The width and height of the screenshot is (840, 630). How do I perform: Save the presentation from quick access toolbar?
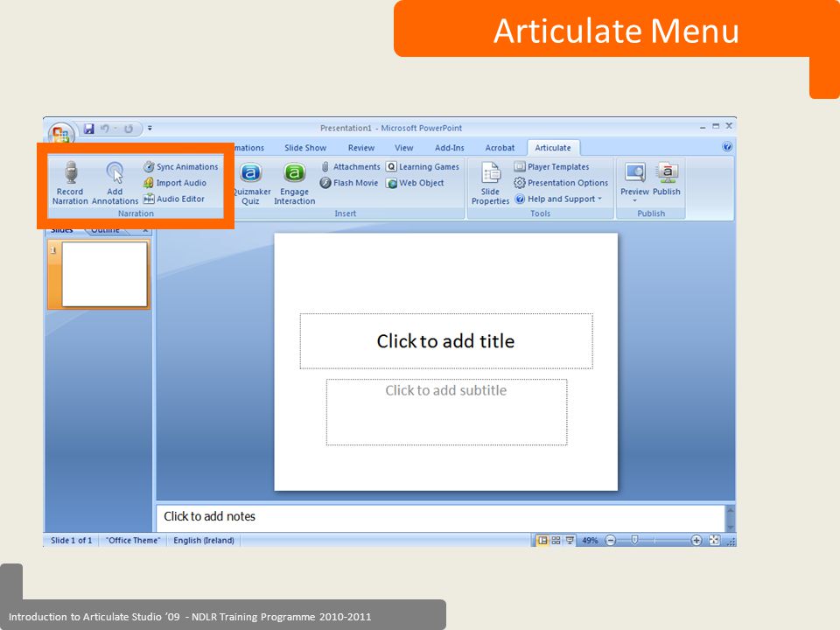coord(89,129)
